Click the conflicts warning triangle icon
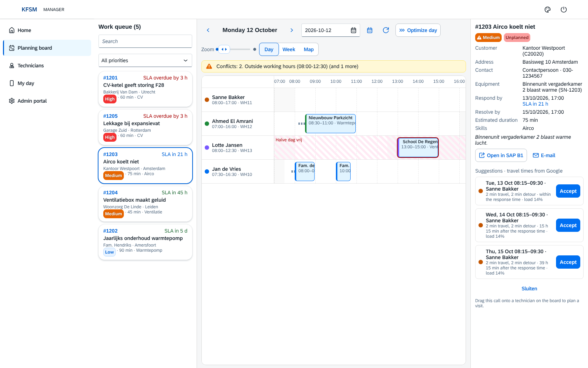The image size is (588, 368). coord(209,66)
